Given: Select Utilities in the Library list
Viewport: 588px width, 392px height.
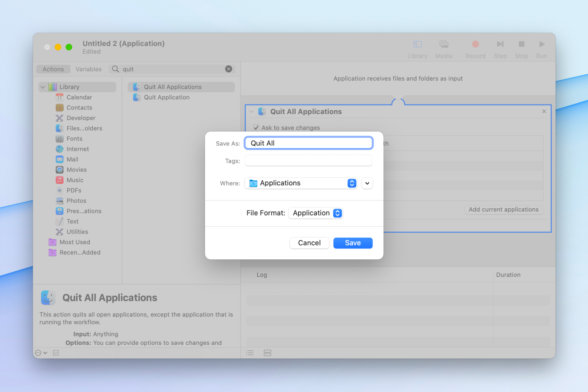Looking at the screenshot, I should pyautogui.click(x=77, y=232).
